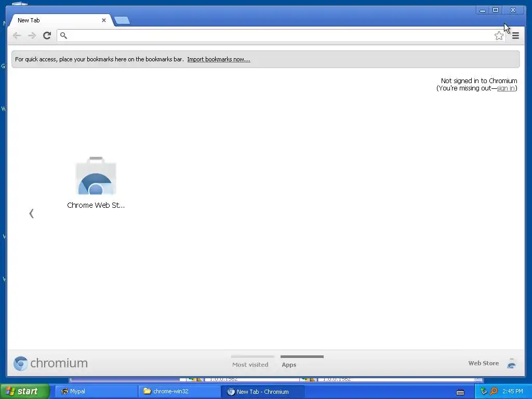Go to previous page with left chevron
The image size is (532, 399).
pos(32,214)
